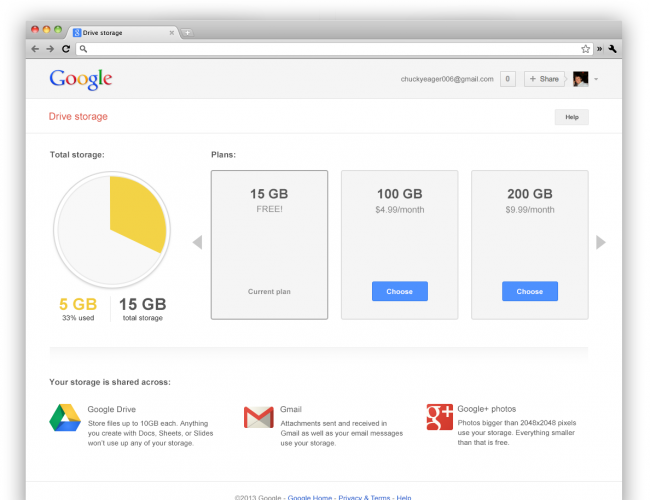
Task: Open the Google Home footer link
Action: point(310,497)
